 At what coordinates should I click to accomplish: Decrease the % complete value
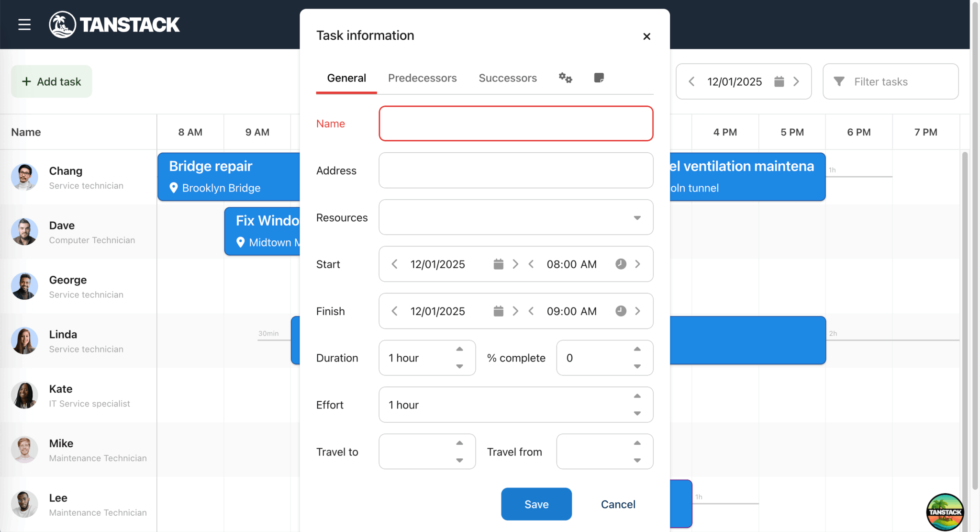pos(637,366)
